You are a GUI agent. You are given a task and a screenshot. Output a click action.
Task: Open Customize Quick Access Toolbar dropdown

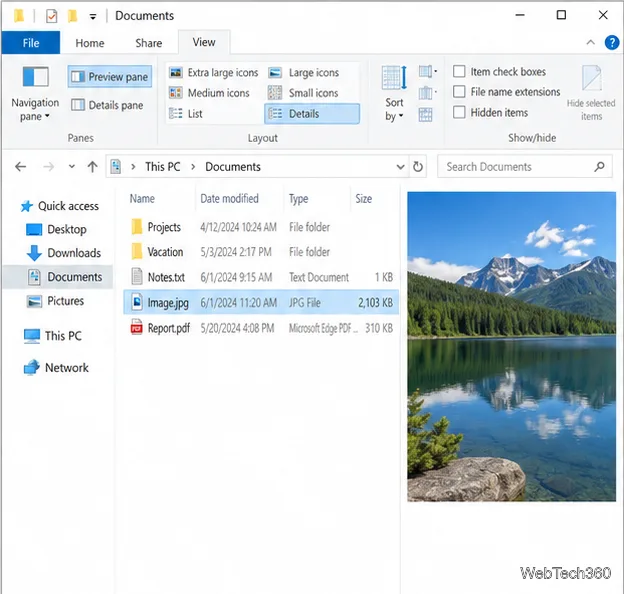[x=93, y=16]
